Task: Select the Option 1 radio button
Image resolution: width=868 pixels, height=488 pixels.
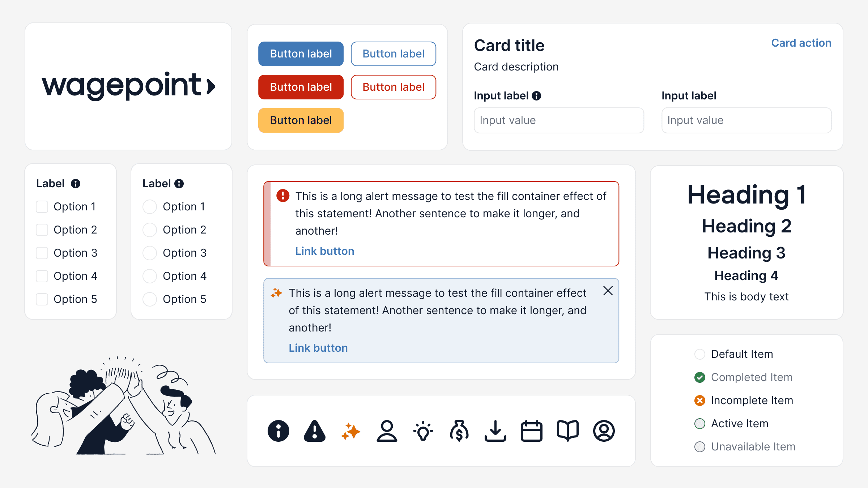Action: pyautogui.click(x=149, y=207)
